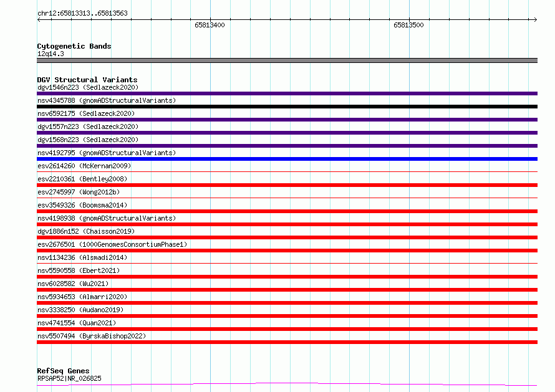The image size is (555, 392).
Task: Open nsv3338250 (Audano2019) variant
Action: pos(80,310)
